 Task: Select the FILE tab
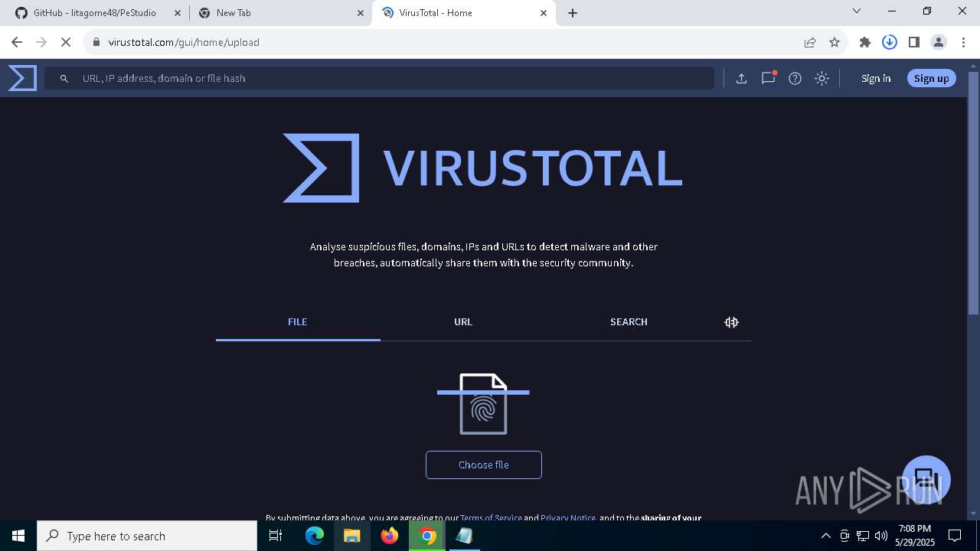(298, 322)
